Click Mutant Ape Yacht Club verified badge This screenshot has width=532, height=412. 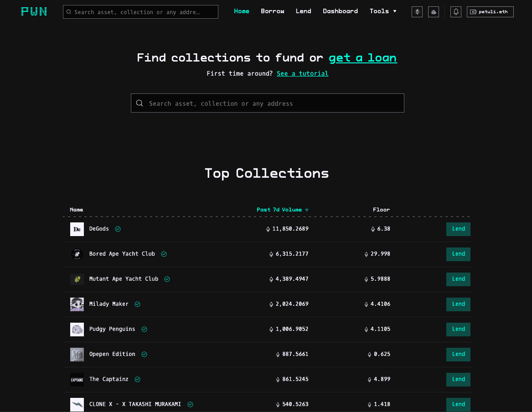167,279
